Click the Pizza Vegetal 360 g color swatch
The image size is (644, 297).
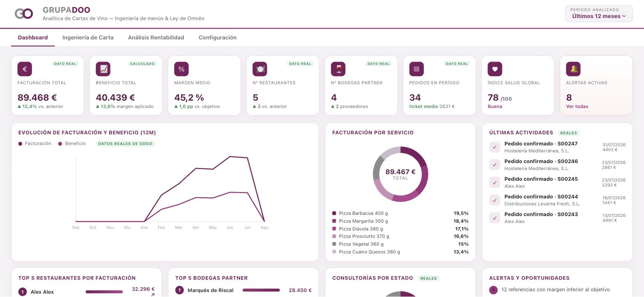pos(334,244)
